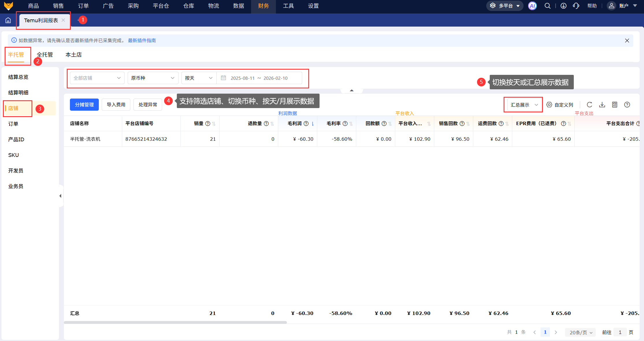This screenshot has width=644, height=341.
Task: Open the calculator icon in toolbar
Action: pyautogui.click(x=615, y=105)
